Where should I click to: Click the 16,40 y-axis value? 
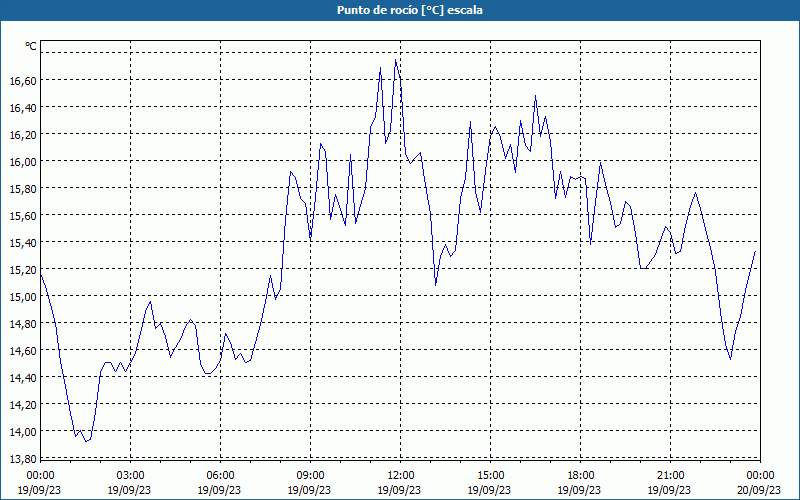click(23, 108)
